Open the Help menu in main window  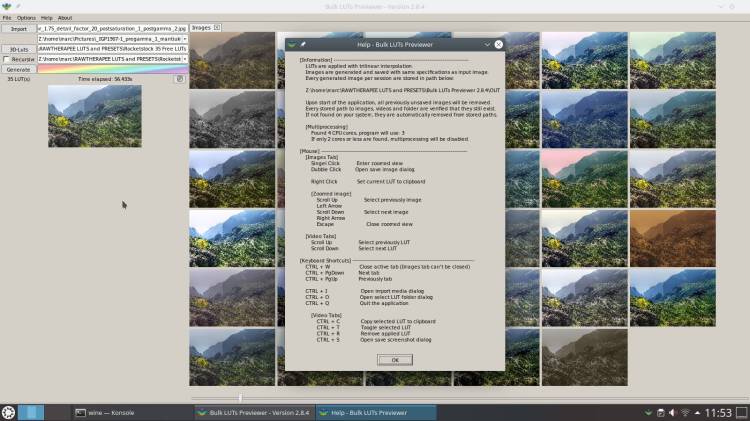tap(46, 18)
